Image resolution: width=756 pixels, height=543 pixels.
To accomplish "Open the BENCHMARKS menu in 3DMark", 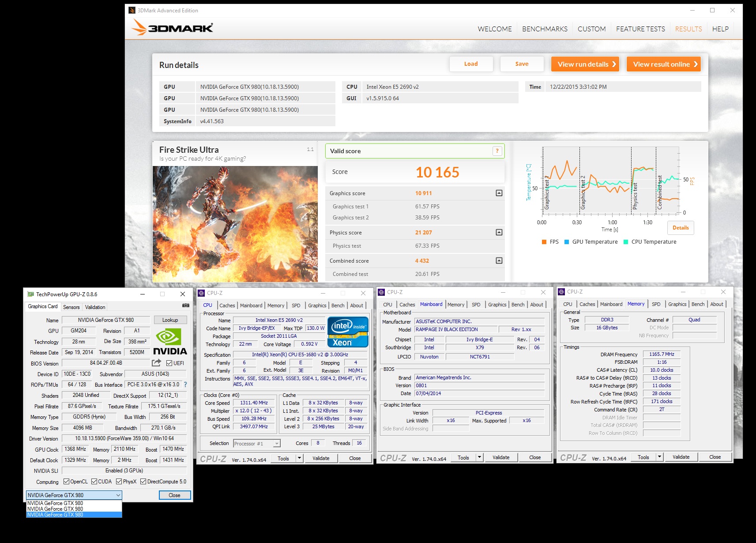I will [x=545, y=29].
